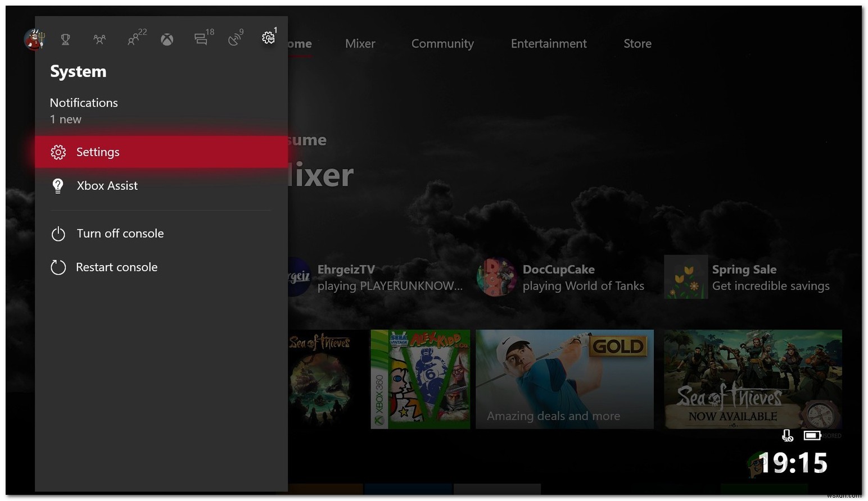Select the Broadcast & capture icon
The image size is (868, 501).
click(234, 39)
